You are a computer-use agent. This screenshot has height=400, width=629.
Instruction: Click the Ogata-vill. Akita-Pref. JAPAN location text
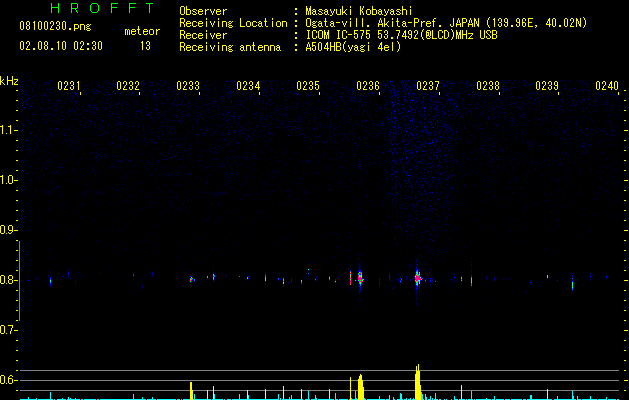click(446, 23)
